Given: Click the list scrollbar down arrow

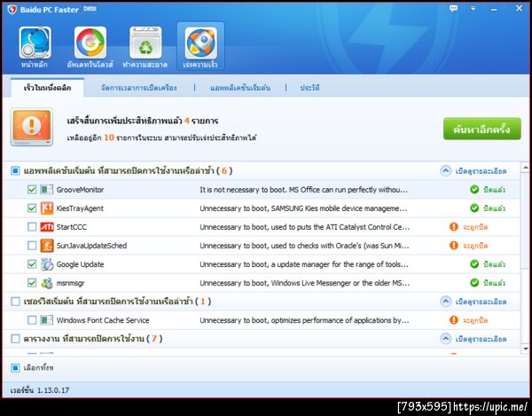Looking at the screenshot, I should [x=525, y=349].
